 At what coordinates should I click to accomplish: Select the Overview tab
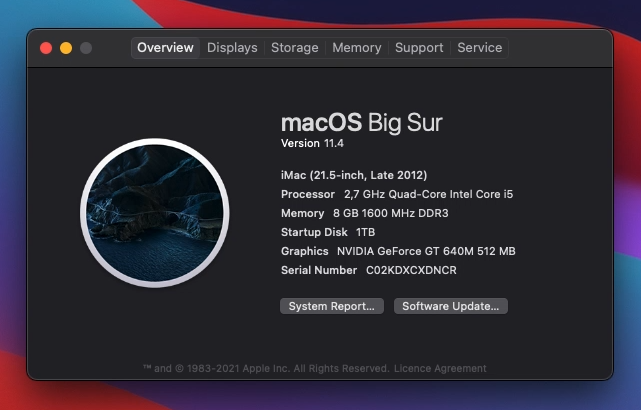coord(165,48)
